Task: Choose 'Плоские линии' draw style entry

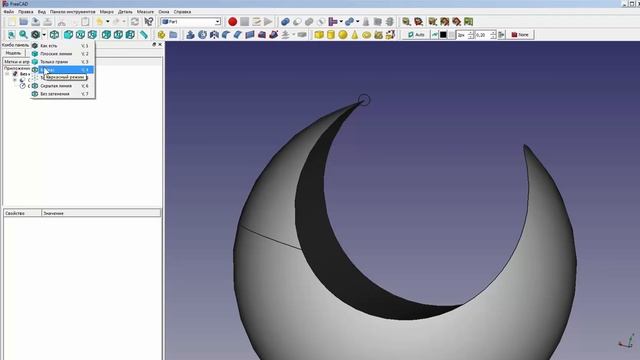Action: click(x=63, y=53)
